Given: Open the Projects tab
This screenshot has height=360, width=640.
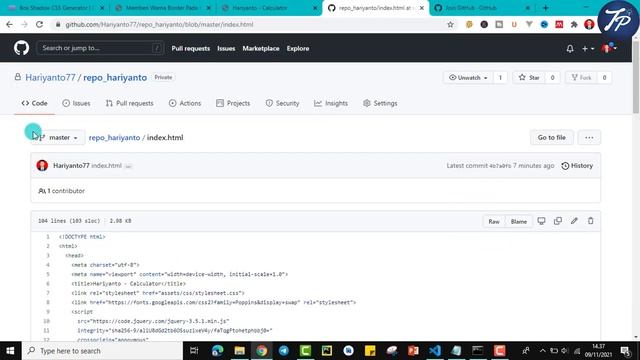Looking at the screenshot, I should click(x=233, y=103).
